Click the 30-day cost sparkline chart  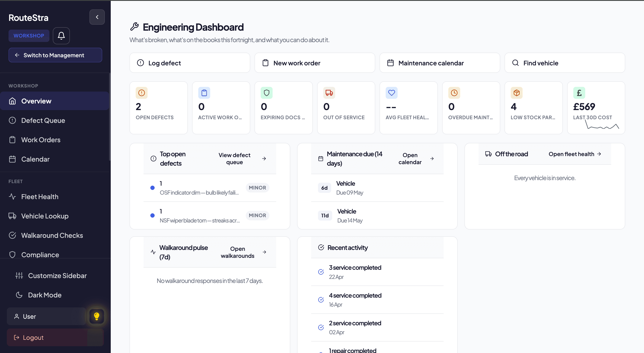pos(602,124)
